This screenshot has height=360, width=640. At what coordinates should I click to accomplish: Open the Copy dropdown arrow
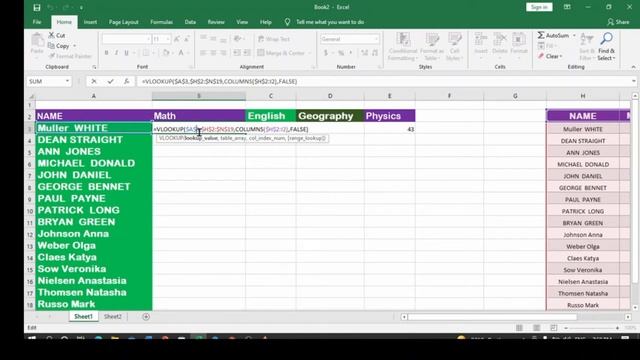tap(75, 46)
